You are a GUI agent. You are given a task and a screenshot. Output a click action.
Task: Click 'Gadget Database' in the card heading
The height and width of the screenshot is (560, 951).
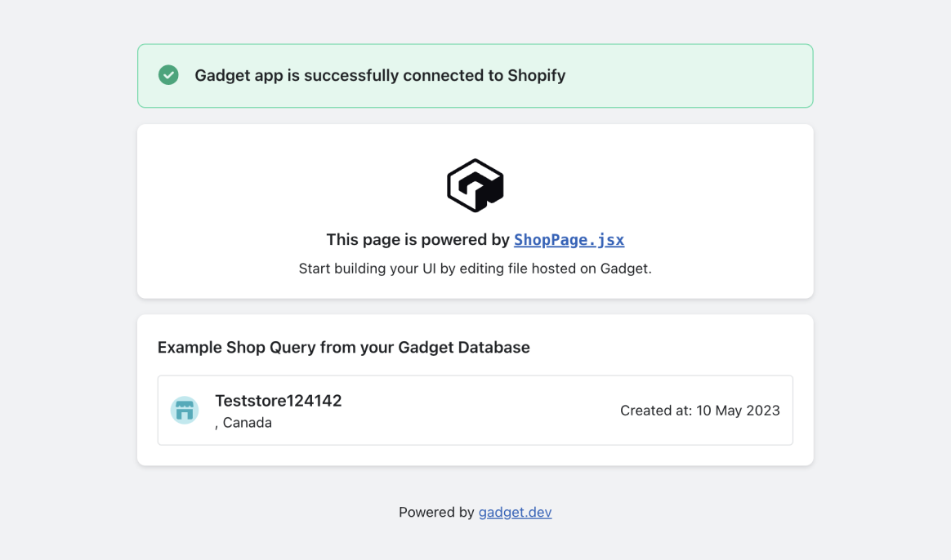click(464, 347)
